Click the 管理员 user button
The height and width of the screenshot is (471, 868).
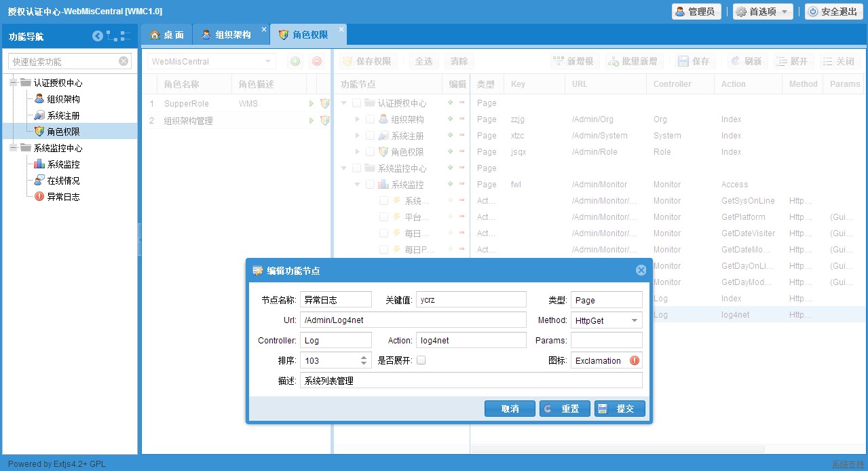696,12
